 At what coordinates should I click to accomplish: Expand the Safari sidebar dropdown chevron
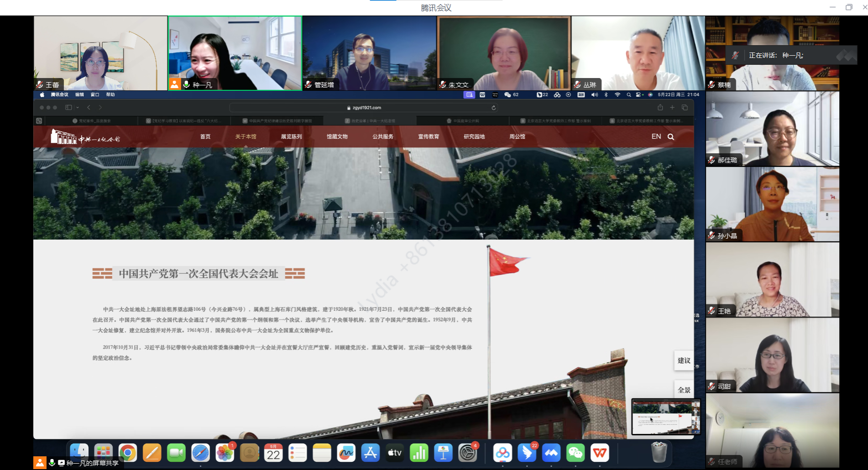[78, 108]
